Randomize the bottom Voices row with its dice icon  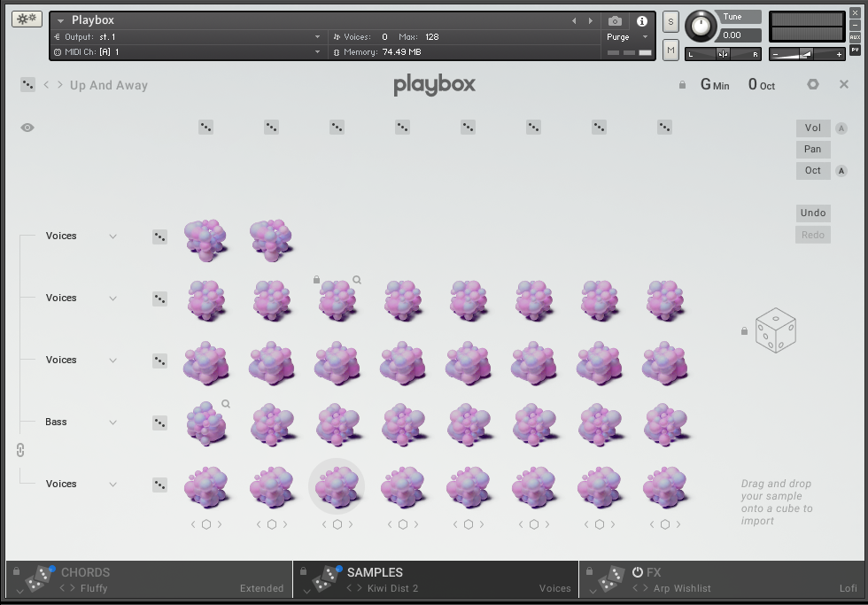(x=160, y=485)
